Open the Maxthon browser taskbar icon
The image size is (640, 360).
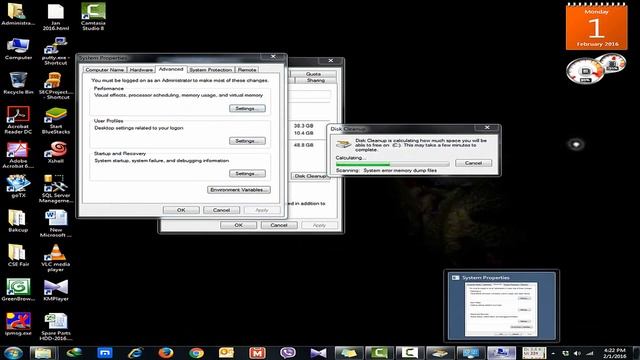click(x=105, y=353)
